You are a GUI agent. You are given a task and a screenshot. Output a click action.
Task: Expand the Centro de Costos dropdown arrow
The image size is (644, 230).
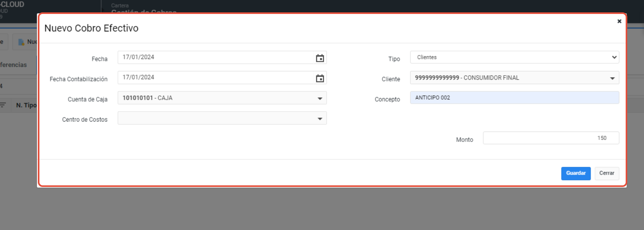click(x=320, y=119)
